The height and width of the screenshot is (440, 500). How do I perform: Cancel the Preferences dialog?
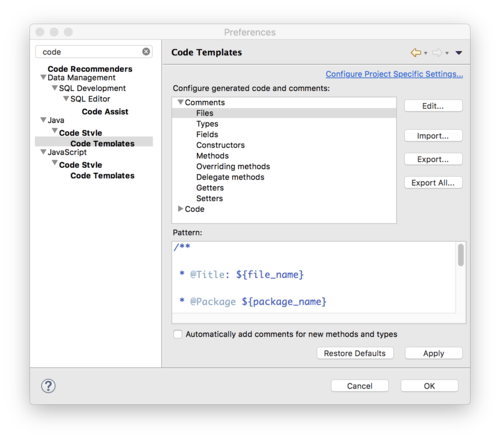[360, 386]
